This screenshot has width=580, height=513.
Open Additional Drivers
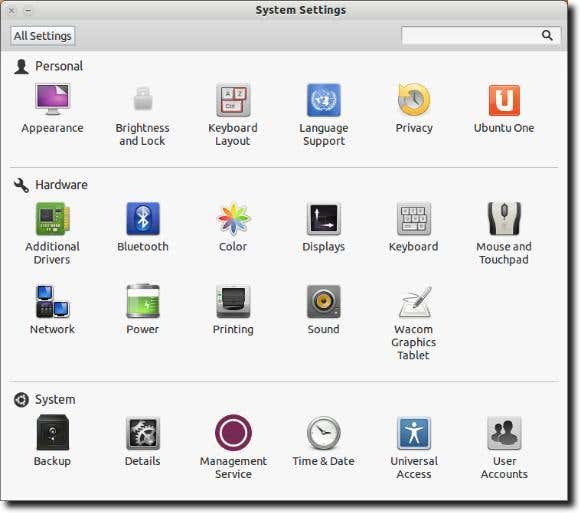point(52,233)
